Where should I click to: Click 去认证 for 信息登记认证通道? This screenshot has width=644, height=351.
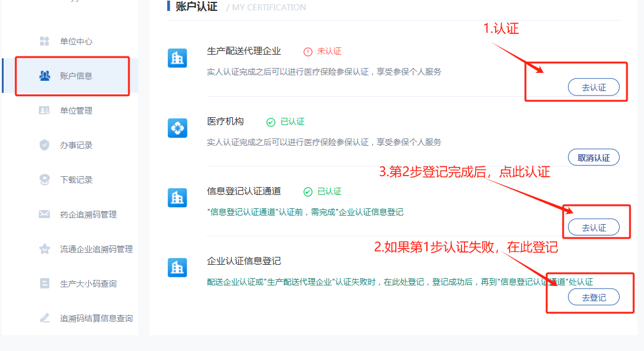coord(594,228)
